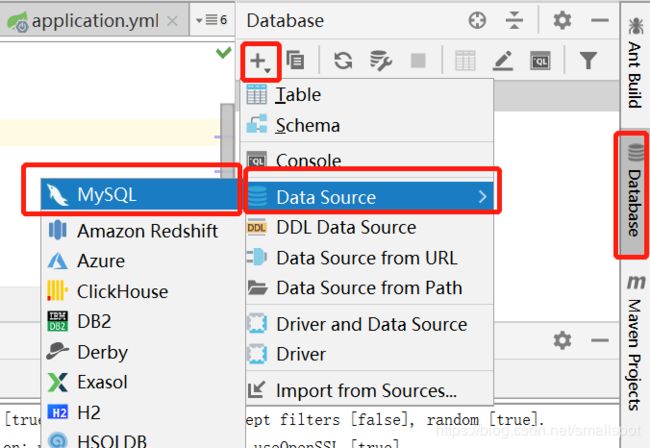Choose Amazon Redshift as data source

point(142,231)
